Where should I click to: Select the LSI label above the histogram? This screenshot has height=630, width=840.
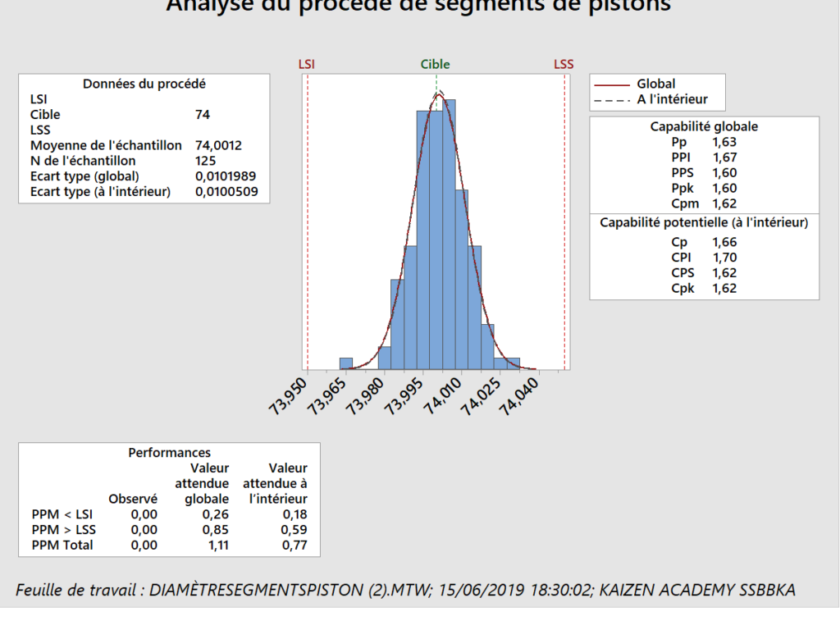pyautogui.click(x=306, y=64)
